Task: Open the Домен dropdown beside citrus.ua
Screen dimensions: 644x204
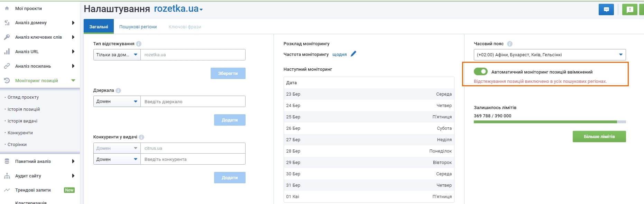Action: click(117, 148)
